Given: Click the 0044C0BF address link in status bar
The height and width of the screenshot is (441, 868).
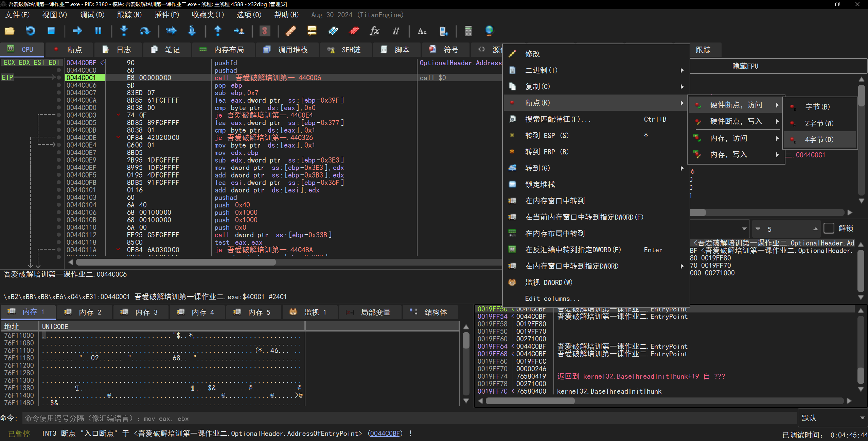Looking at the screenshot, I should coord(385,434).
